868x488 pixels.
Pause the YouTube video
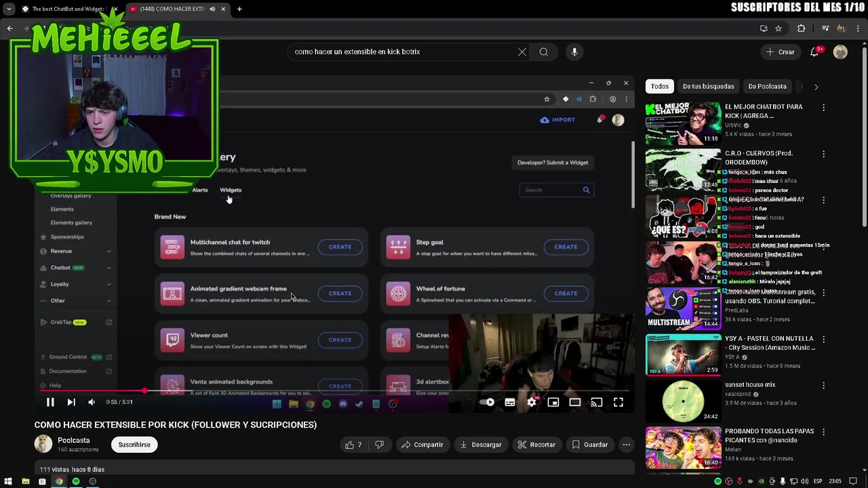click(x=50, y=402)
